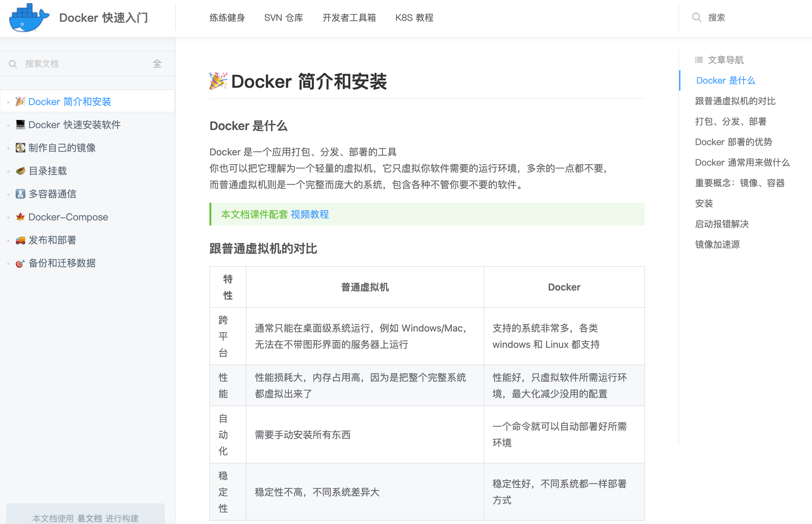The height and width of the screenshot is (524, 812).
Task: Click the top search magnifier icon
Action: [696, 17]
